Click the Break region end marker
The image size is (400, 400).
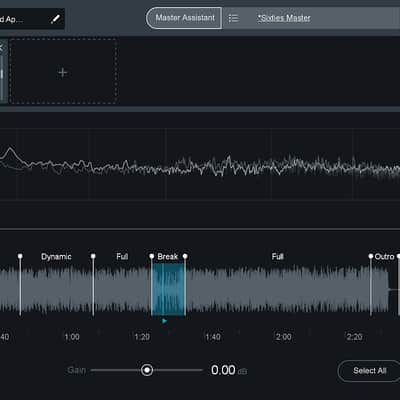185,256
